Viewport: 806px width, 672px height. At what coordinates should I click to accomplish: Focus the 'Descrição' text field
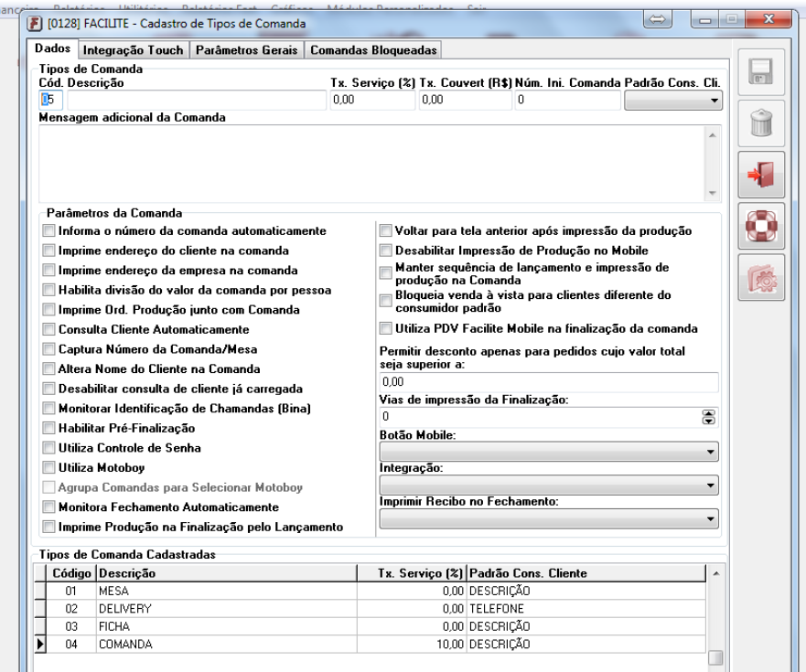click(197, 100)
